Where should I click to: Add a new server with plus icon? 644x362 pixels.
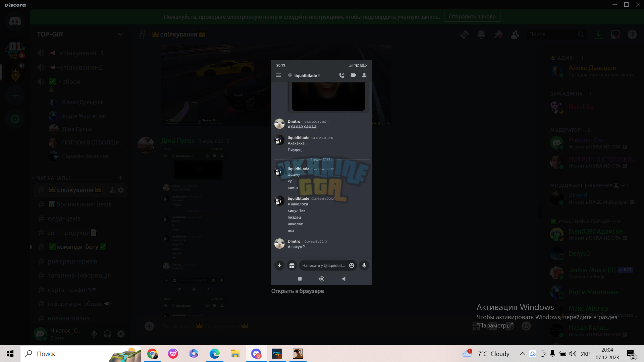point(15,96)
